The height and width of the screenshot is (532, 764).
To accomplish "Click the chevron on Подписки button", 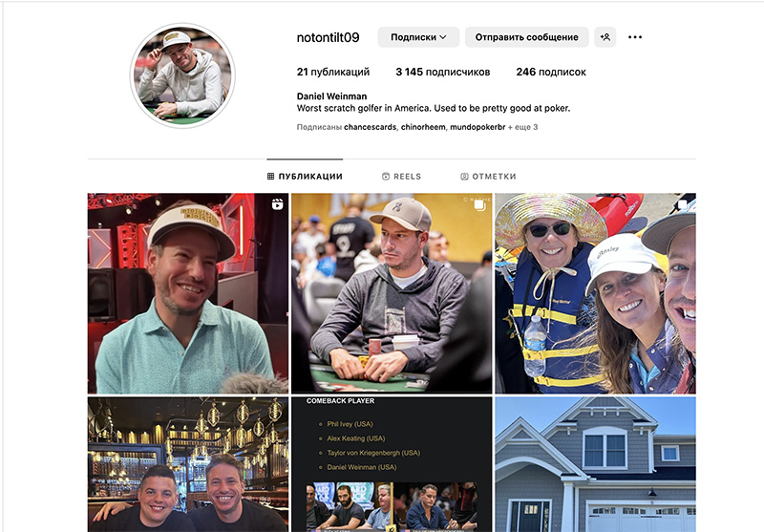I will (443, 37).
